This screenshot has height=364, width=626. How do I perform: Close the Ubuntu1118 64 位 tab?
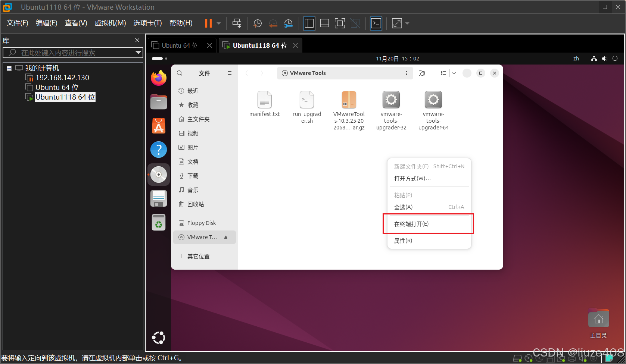point(296,45)
